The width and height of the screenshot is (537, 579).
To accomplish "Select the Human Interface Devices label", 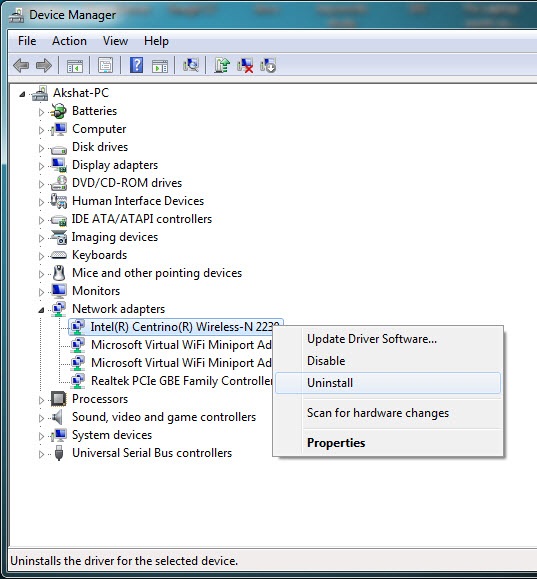I will (138, 201).
